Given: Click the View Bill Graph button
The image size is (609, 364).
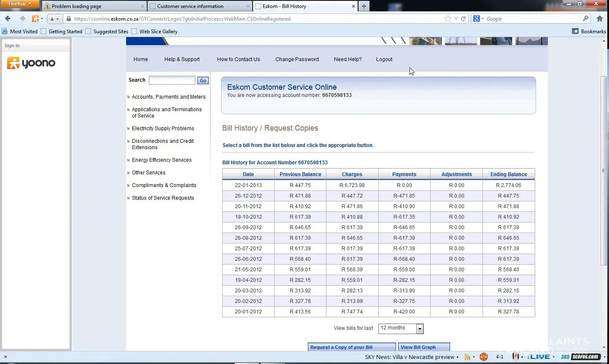Looking at the screenshot, I should 423,347.
